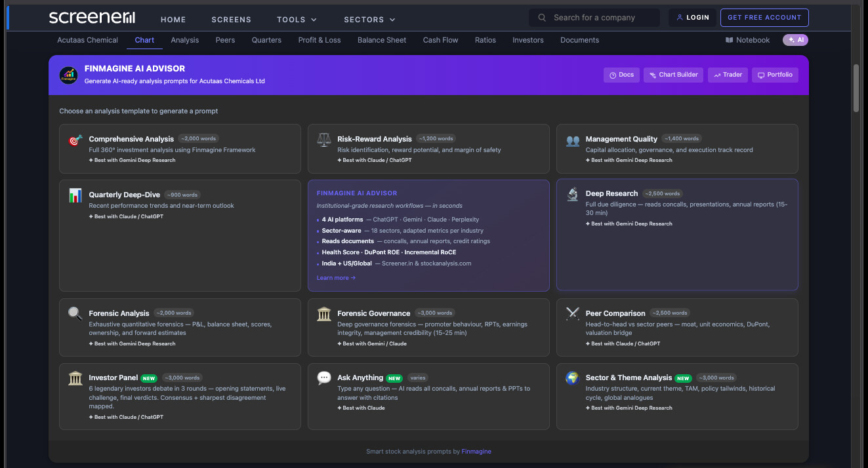Click the Sector & Theme globe icon
The image size is (868, 468).
tap(572, 378)
